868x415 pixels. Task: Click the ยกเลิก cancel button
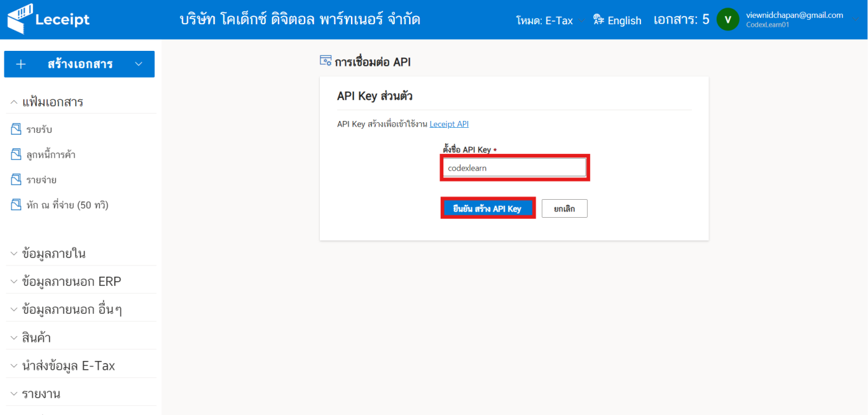(564, 208)
